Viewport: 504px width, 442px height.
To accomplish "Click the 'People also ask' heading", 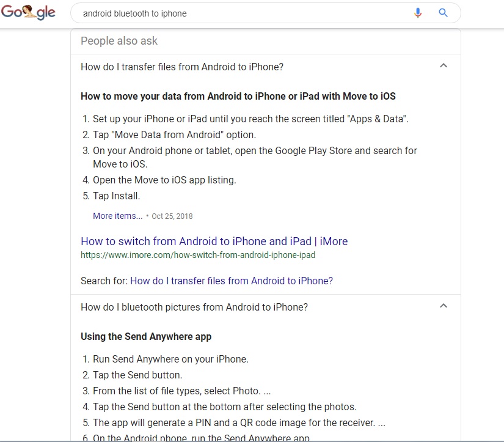I will pos(119,41).
